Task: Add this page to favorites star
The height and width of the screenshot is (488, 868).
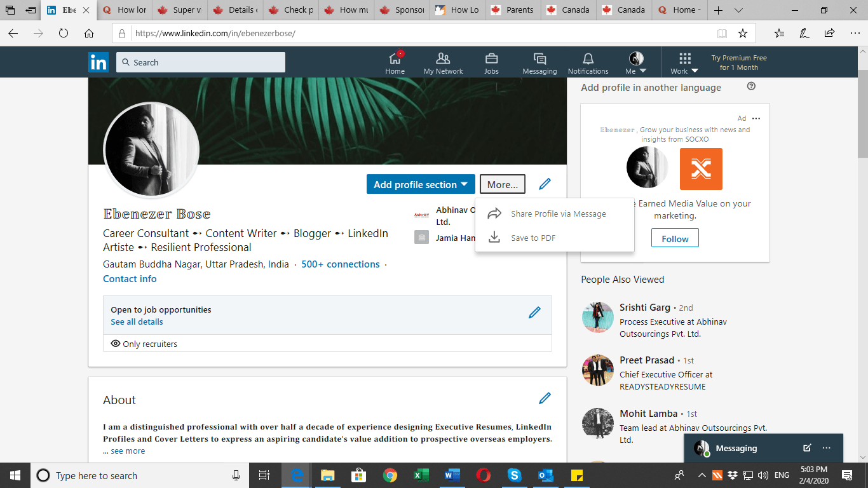Action: point(742,33)
